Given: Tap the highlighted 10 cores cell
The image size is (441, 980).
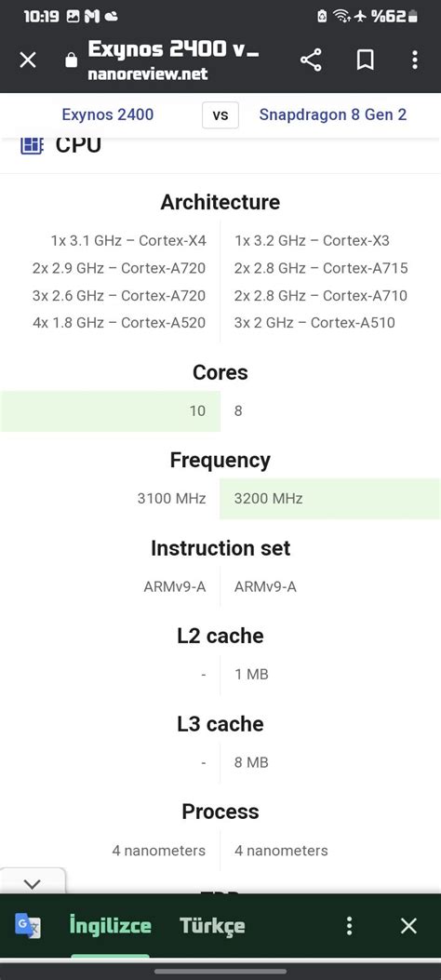Looking at the screenshot, I should click(x=110, y=411).
